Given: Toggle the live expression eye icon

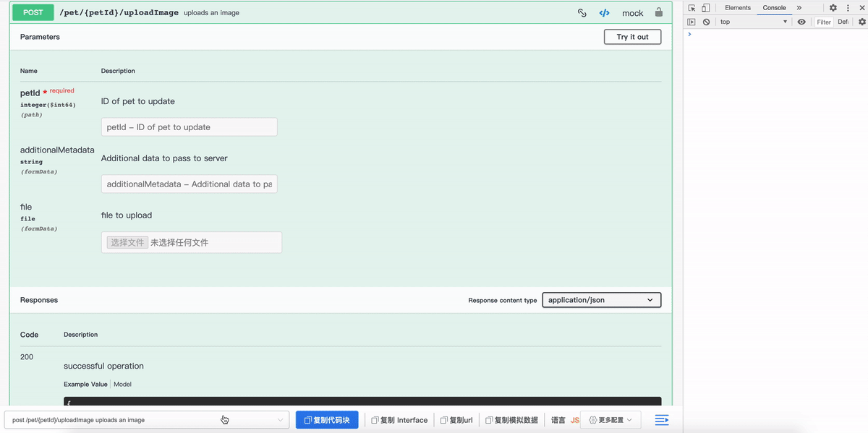Looking at the screenshot, I should click(x=801, y=22).
